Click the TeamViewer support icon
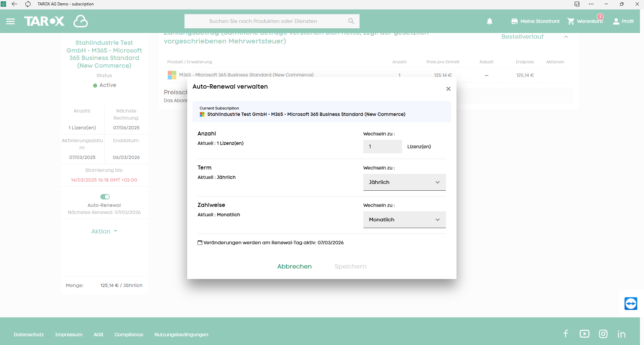 pos(631,304)
